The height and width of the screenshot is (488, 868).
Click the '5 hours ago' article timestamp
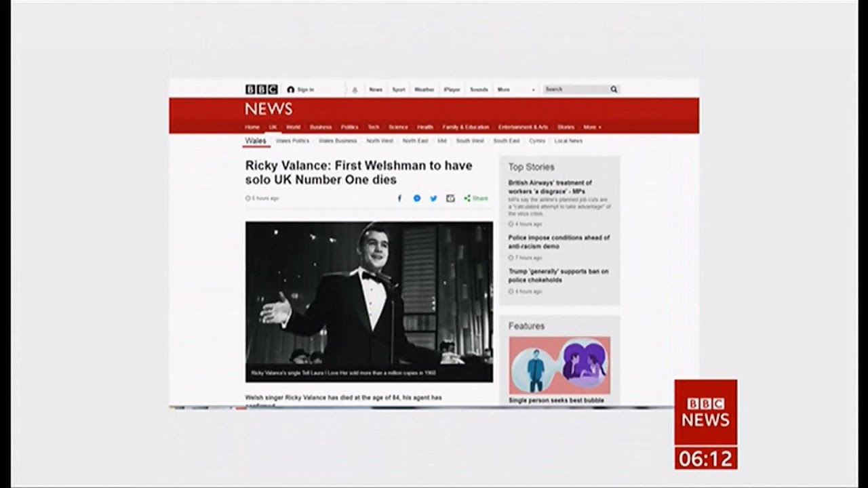[x=262, y=199]
